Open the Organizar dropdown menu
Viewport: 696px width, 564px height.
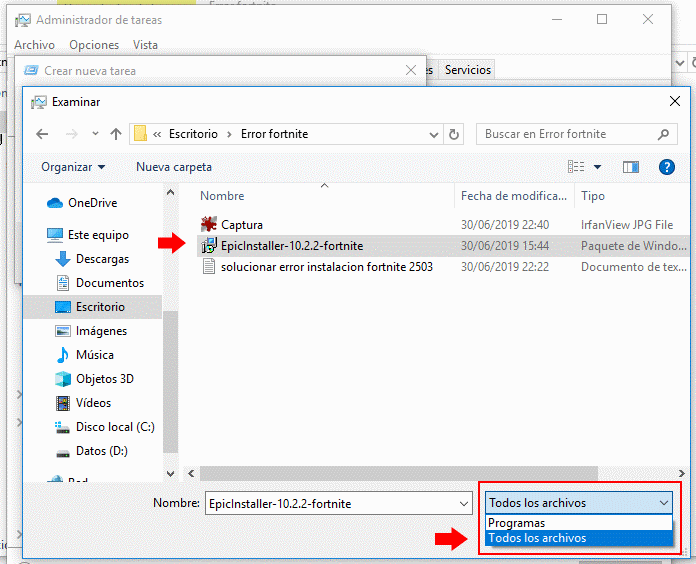pyautogui.click(x=73, y=167)
